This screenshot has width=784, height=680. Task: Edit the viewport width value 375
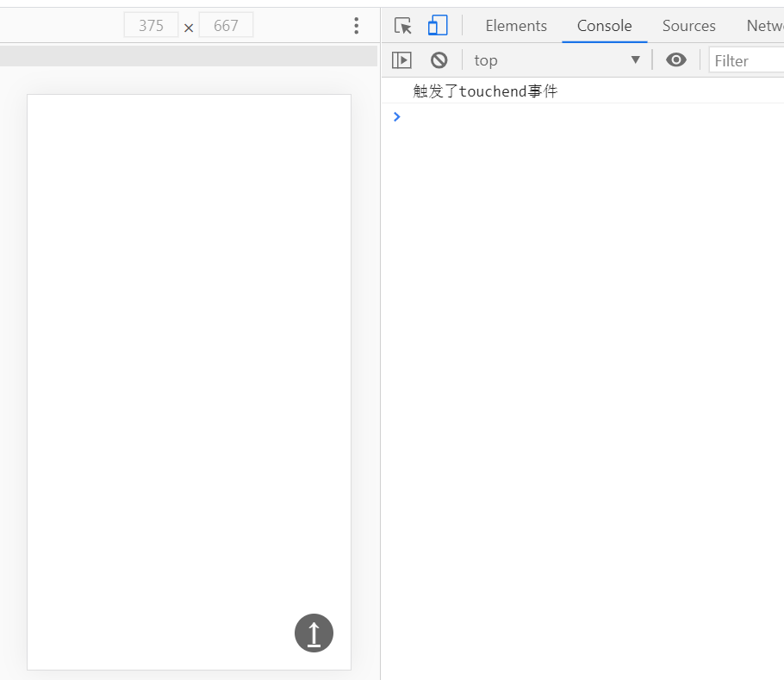[x=151, y=25]
